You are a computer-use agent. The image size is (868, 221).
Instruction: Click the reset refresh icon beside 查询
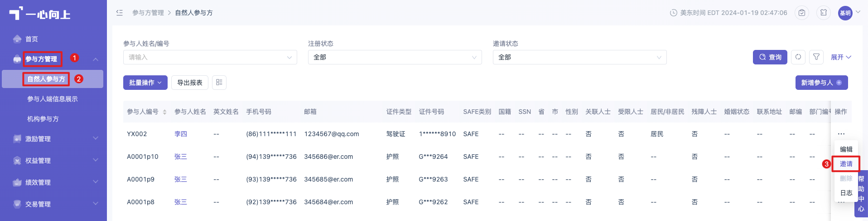pyautogui.click(x=798, y=57)
